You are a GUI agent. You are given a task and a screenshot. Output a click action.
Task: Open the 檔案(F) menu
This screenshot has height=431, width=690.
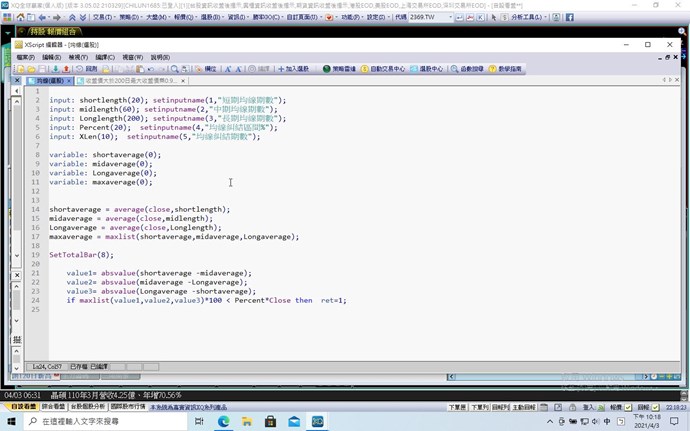coord(26,57)
